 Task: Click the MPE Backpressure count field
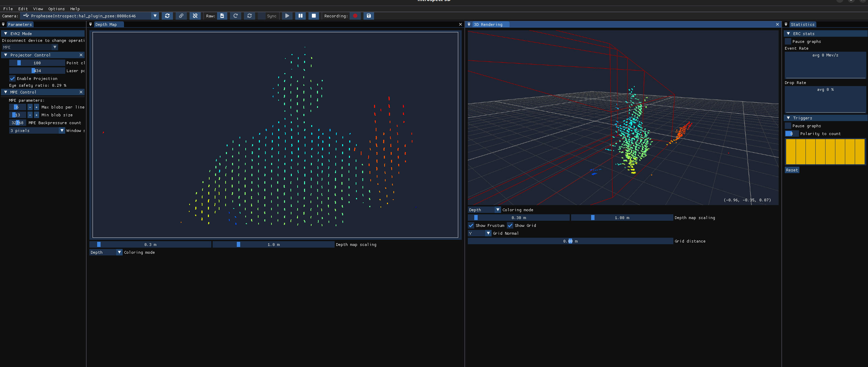[17, 123]
